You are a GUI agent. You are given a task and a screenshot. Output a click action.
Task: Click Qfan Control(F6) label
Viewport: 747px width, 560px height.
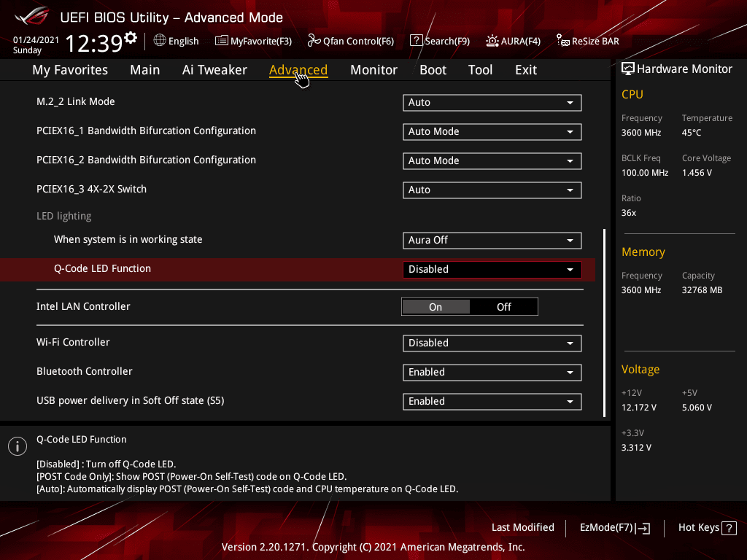click(x=358, y=41)
